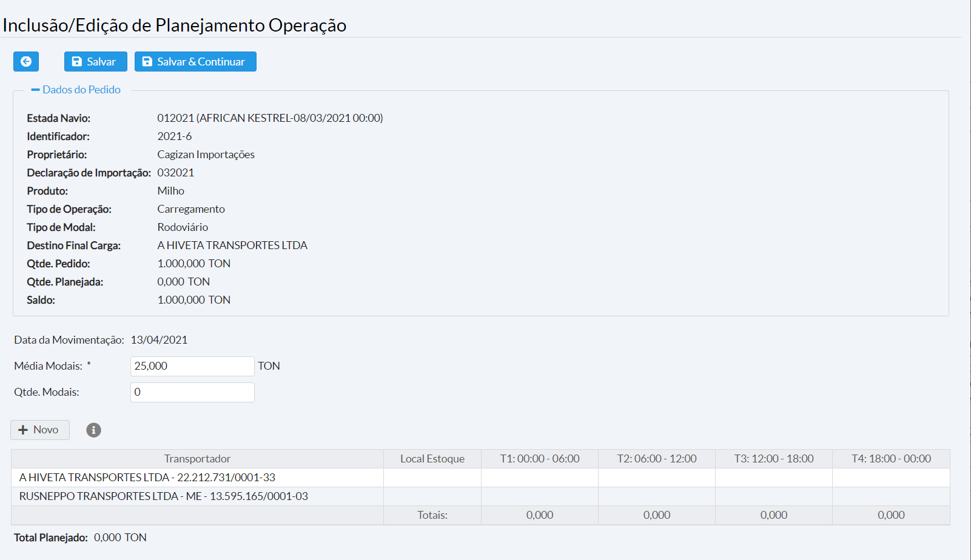This screenshot has height=560, width=971.
Task: Collapse the Dados do Pedido section
Action: coord(76,90)
